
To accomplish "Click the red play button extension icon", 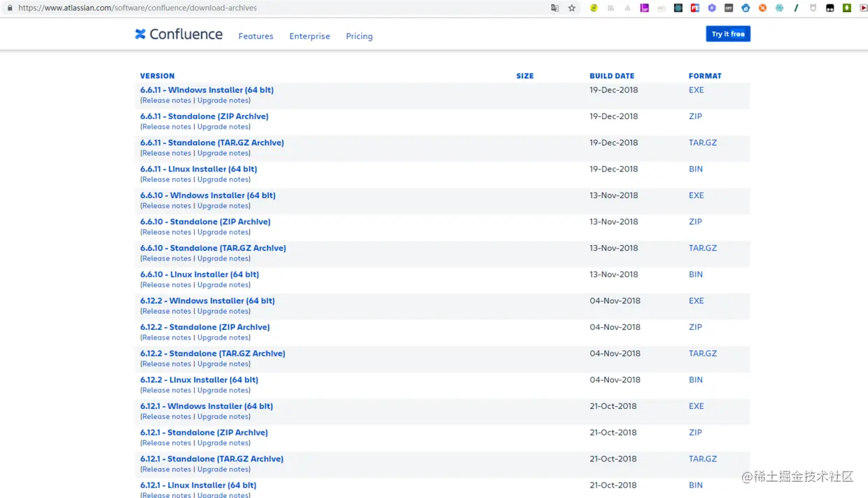I will click(x=863, y=8).
